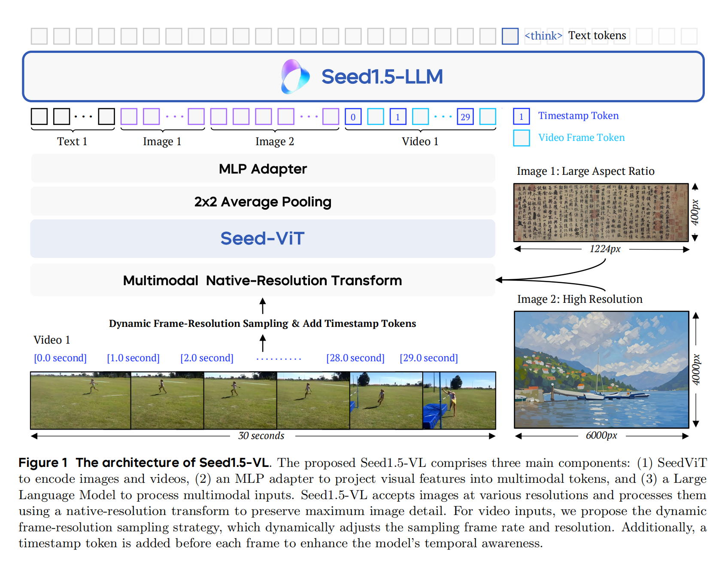Click the lake painting image
This screenshot has width=728, height=567.
(x=601, y=369)
